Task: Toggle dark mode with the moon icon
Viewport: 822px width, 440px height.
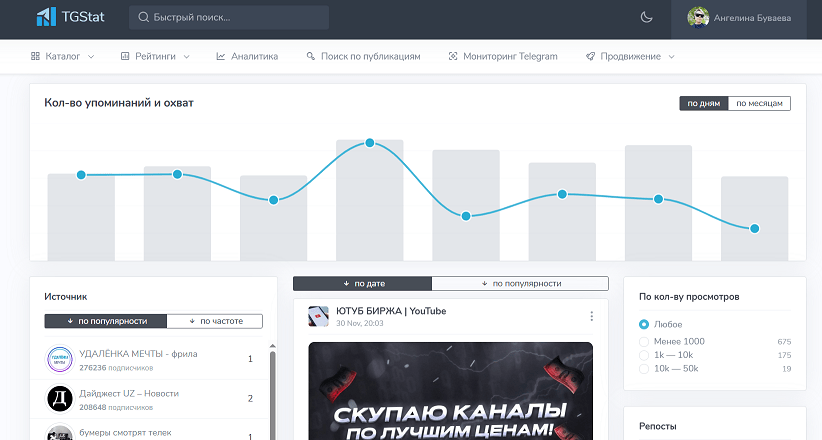Action: pos(646,17)
